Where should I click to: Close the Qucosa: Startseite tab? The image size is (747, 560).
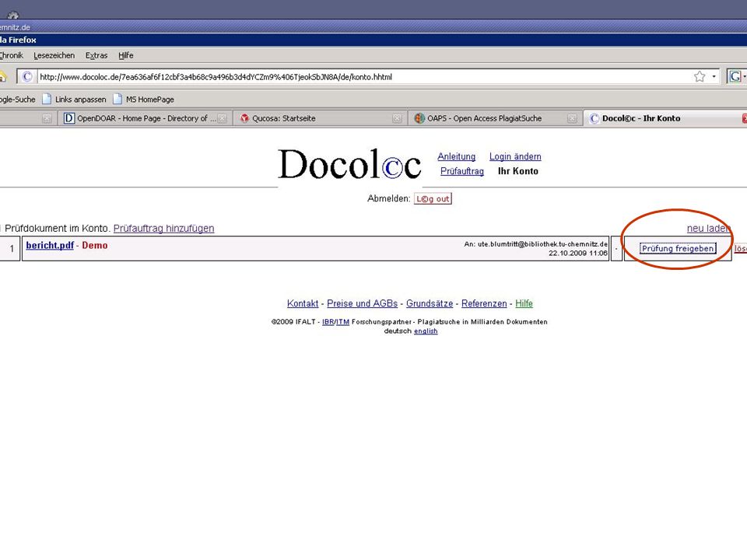(396, 118)
